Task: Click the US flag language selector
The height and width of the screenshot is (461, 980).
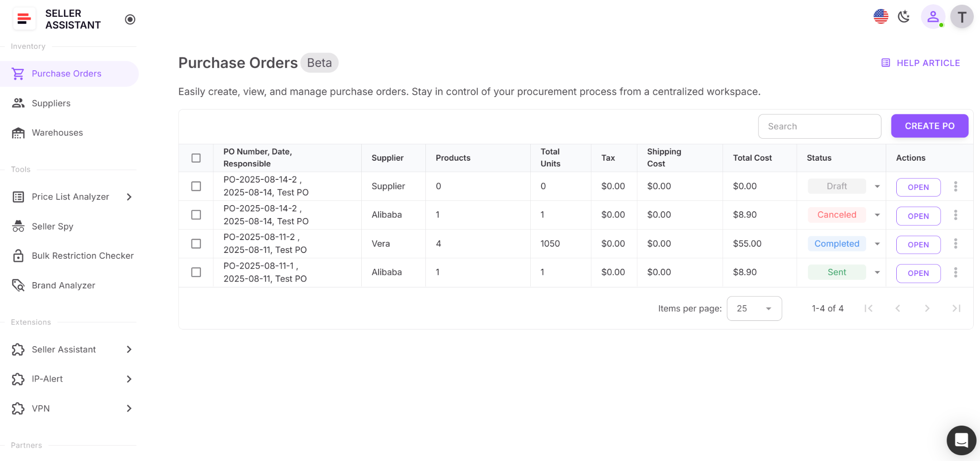Action: point(880,16)
